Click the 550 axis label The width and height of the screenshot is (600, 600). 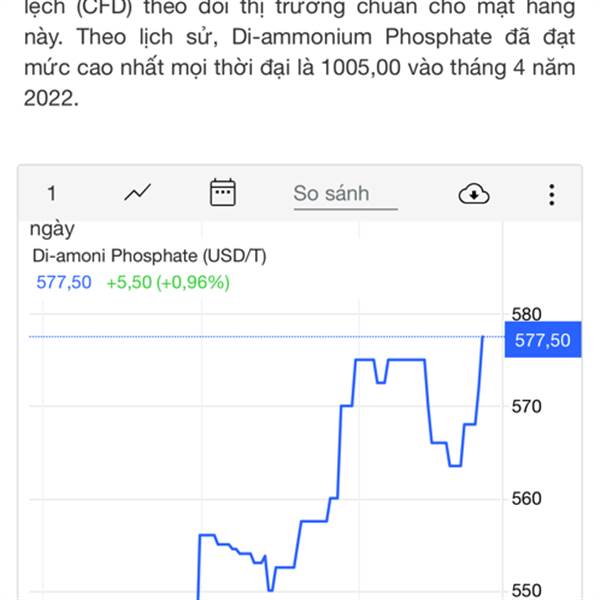(x=526, y=591)
